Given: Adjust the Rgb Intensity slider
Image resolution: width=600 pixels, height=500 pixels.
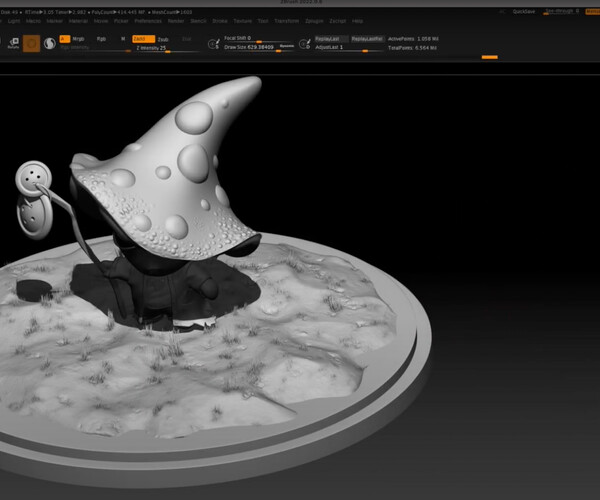Looking at the screenshot, I should click(x=96, y=48).
